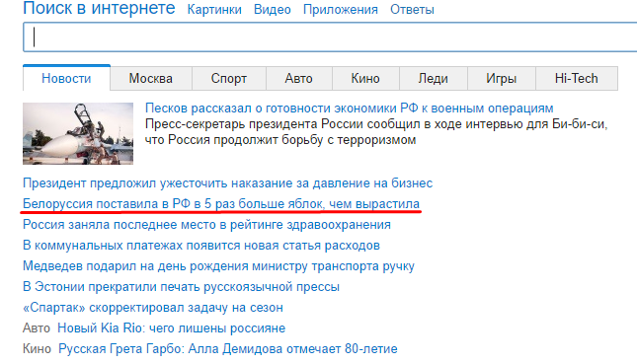Open the Hi-Tech tab
This screenshot has height=364, width=637.
[x=577, y=78]
